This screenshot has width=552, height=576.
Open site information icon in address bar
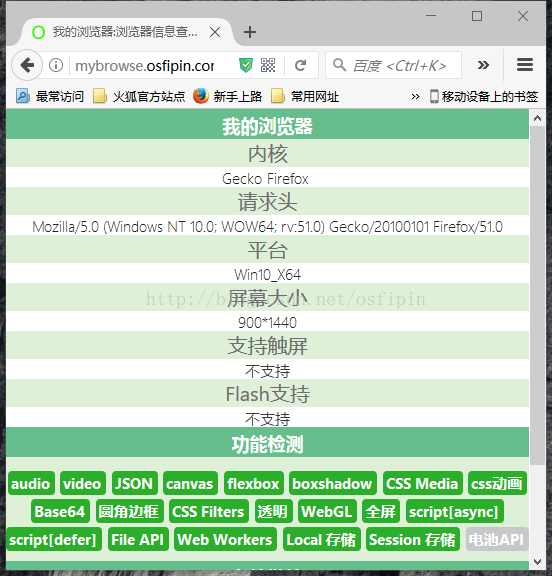(x=56, y=65)
